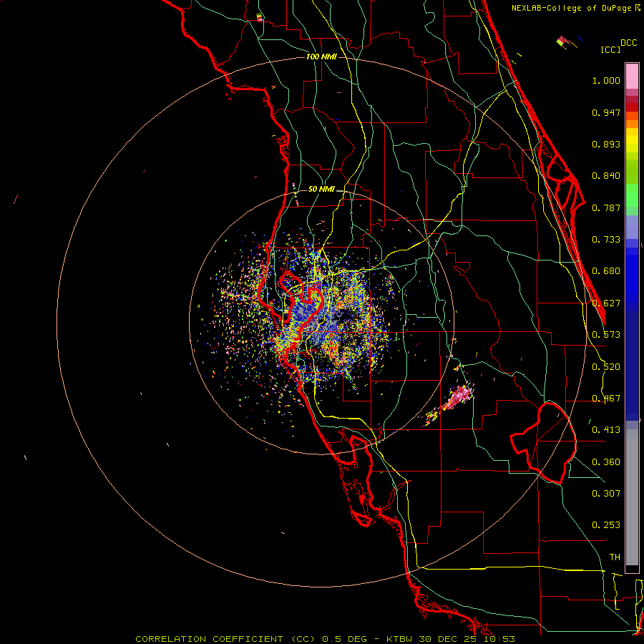Select the 0.573 scale value
This screenshot has width=644, height=644.
tap(606, 335)
